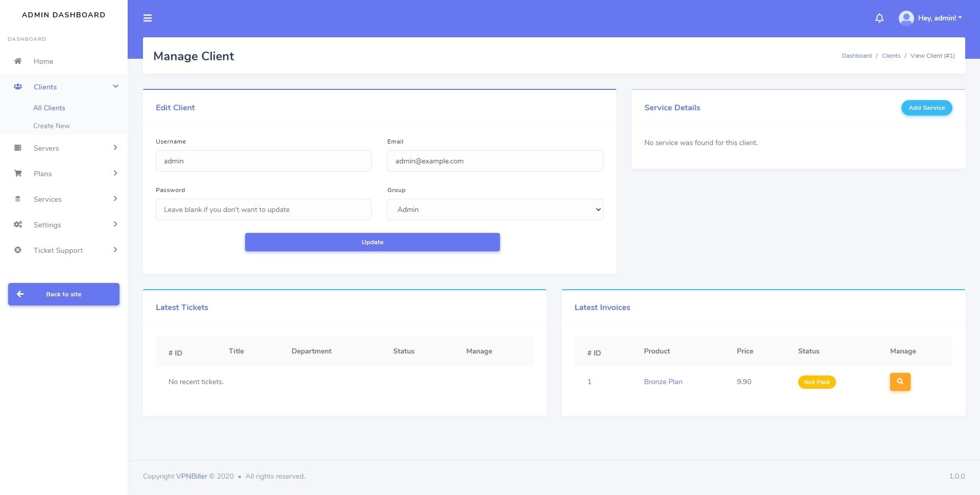Select Create New under Clients
This screenshot has width=980, height=495.
coord(52,126)
